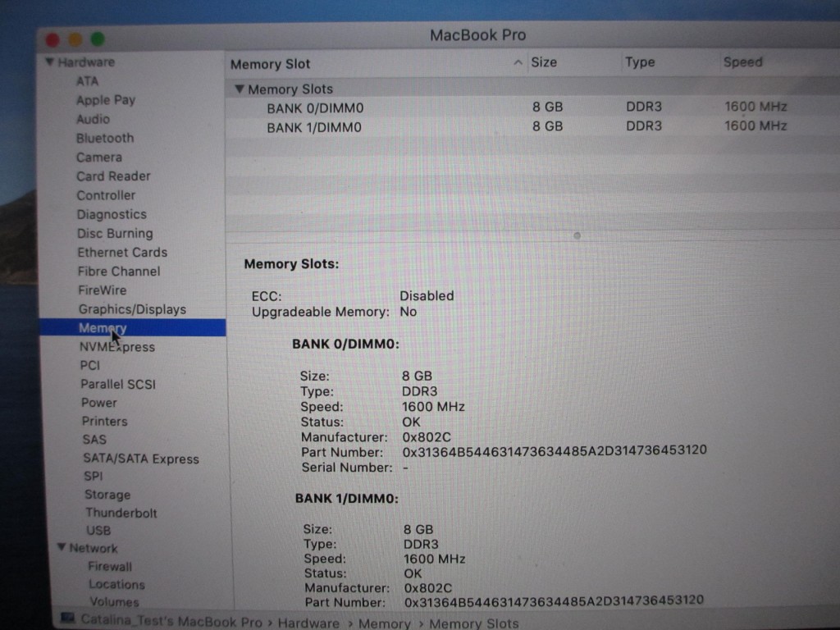Screen dimensions: 840x630
Task: Select ATA in the sidebar
Action: (87, 81)
